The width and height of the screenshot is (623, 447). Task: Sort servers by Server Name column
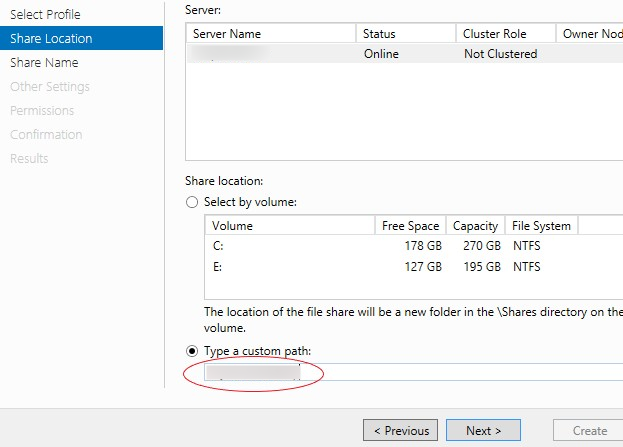270,34
